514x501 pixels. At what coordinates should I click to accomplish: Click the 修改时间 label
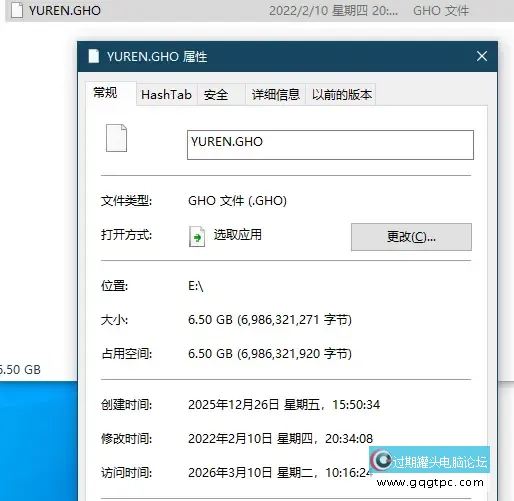(x=126, y=439)
